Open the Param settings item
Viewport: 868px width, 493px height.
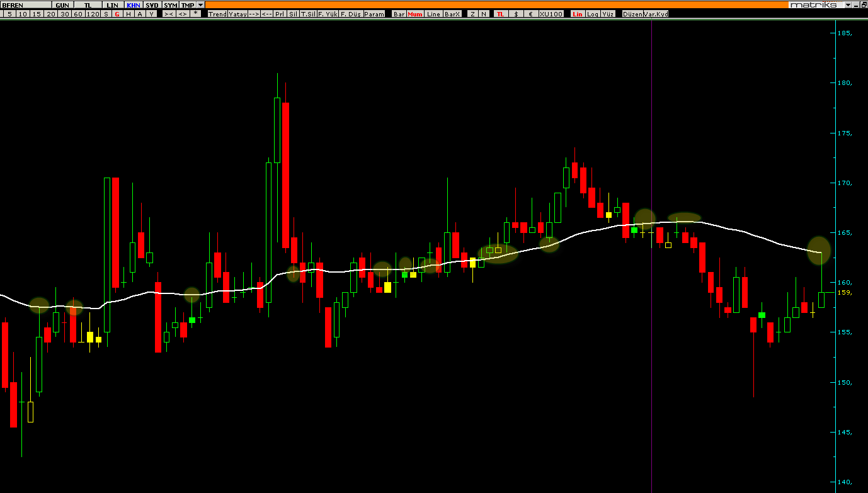pos(374,14)
